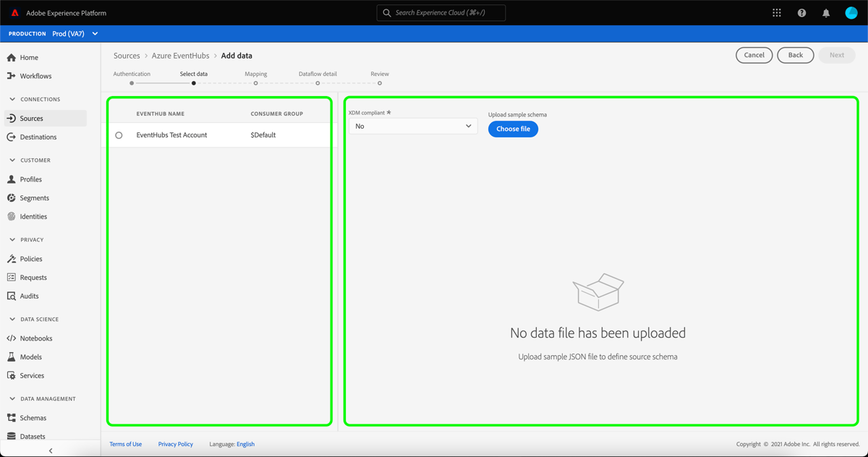The width and height of the screenshot is (868, 457).
Task: Open the Schemas manager
Action: pyautogui.click(x=33, y=417)
